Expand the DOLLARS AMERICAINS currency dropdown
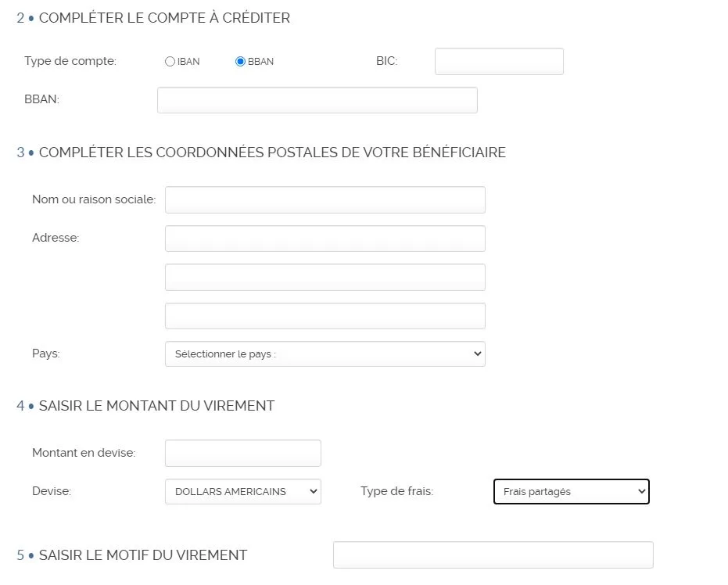Image resolution: width=728 pixels, height=585 pixels. point(242,492)
